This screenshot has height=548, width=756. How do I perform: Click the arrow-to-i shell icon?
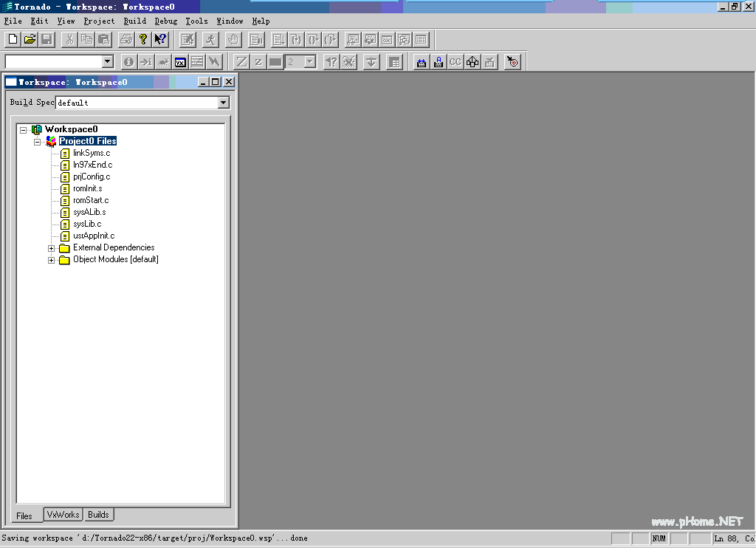tap(145, 62)
